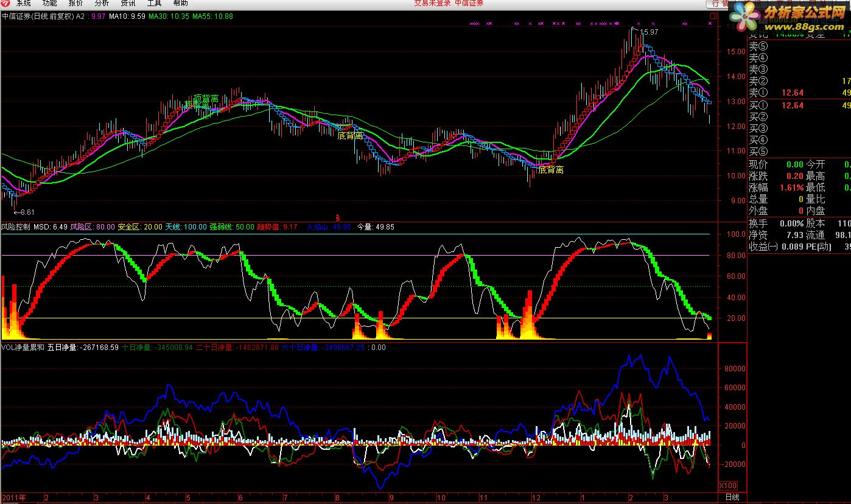This screenshot has height=504, width=851.
Task: Click the 强弱线: 50.00 value
Action: tap(232, 227)
